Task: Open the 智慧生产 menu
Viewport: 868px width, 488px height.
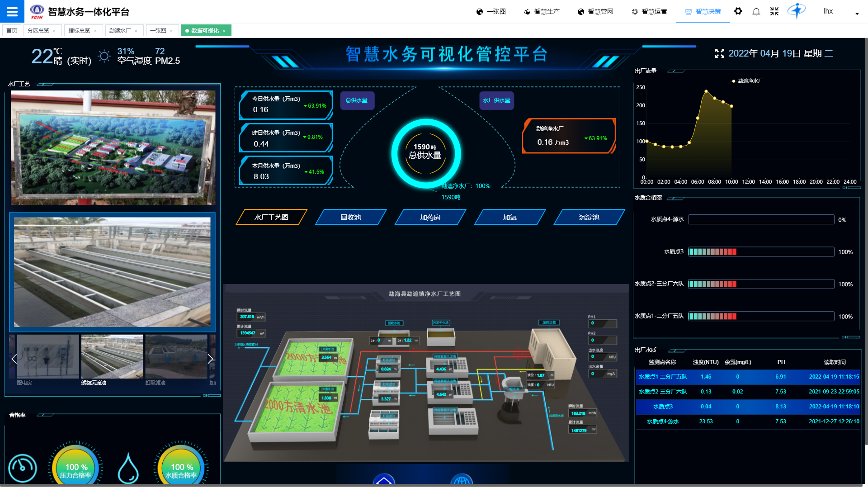Action: point(542,11)
